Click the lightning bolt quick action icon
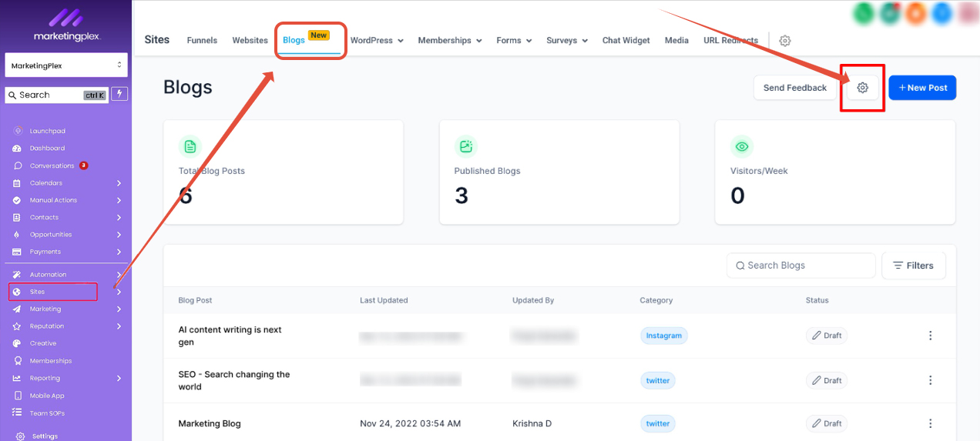Screen dimensions: 980x441 [x=119, y=94]
